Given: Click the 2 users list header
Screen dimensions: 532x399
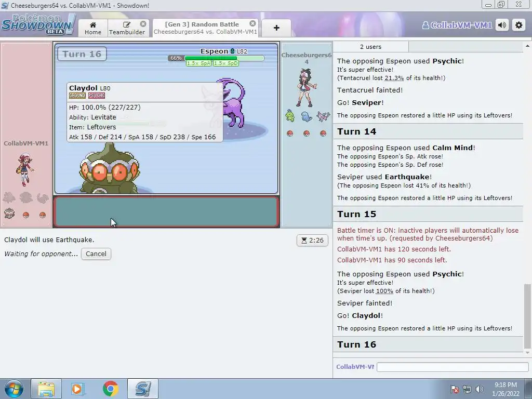Looking at the screenshot, I should click(x=370, y=47).
